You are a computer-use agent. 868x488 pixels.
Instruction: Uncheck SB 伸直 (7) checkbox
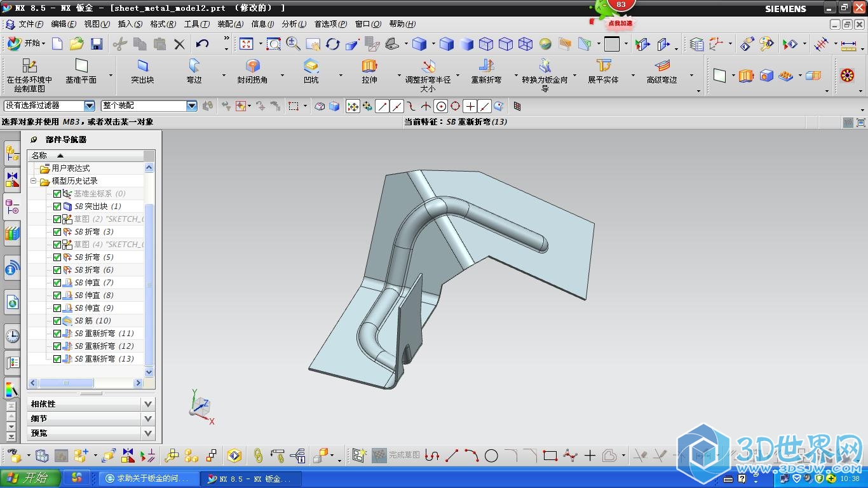point(57,283)
